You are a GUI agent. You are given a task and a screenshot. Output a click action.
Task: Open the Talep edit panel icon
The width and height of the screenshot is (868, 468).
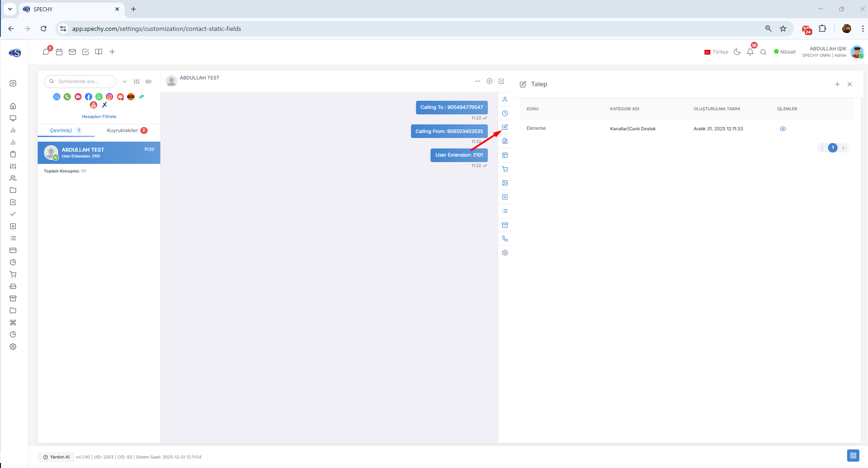point(505,127)
